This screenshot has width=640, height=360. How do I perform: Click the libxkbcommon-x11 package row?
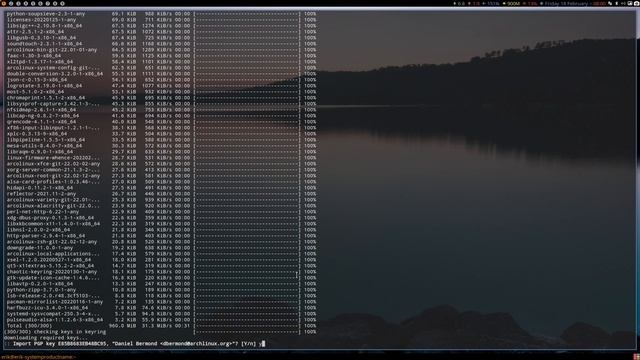(x=161, y=224)
